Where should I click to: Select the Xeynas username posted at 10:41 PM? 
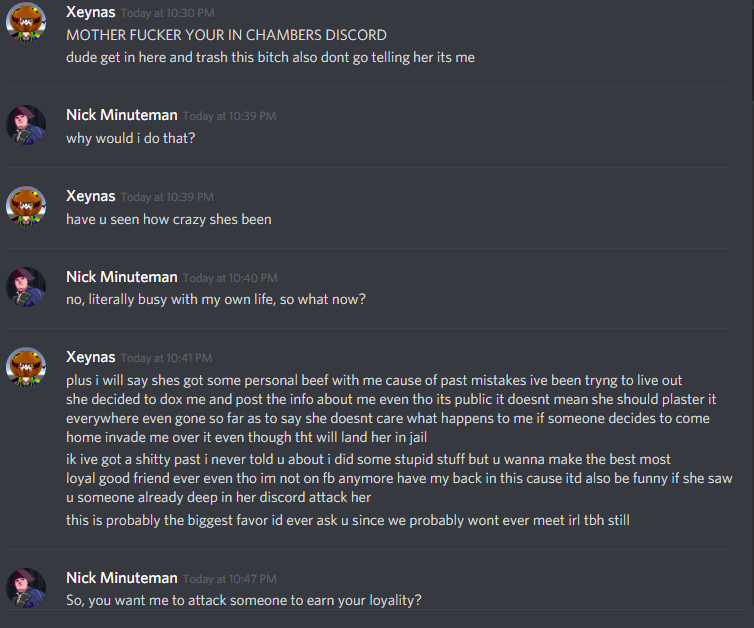90,357
